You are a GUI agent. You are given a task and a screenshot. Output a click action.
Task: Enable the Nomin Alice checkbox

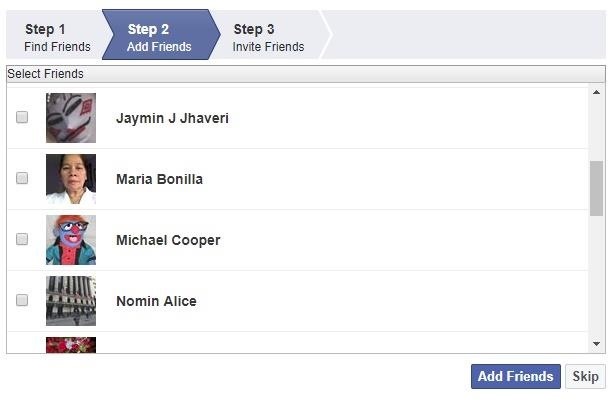[22, 300]
